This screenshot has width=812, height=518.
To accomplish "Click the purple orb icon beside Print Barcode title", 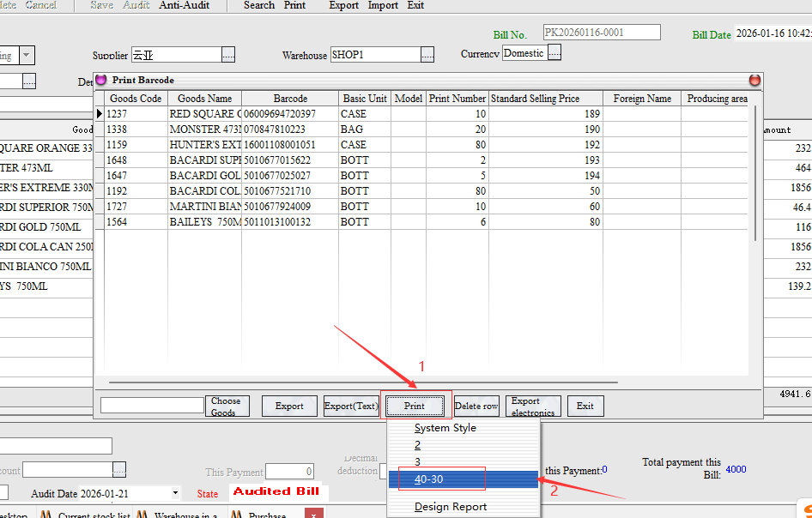I will tap(101, 80).
